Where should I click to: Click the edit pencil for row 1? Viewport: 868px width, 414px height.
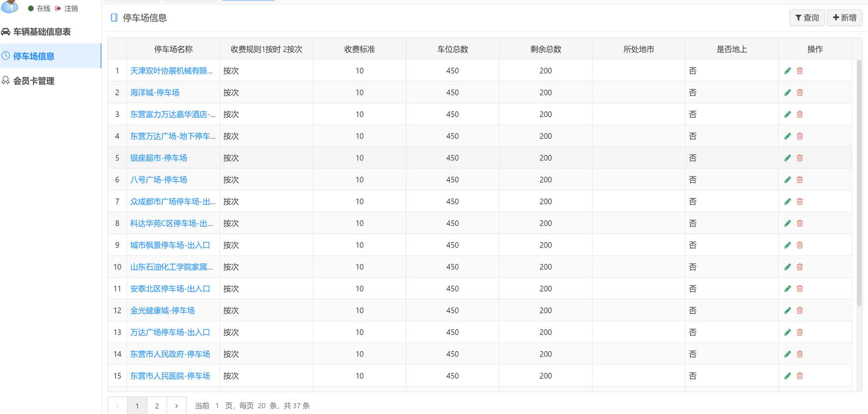point(787,71)
